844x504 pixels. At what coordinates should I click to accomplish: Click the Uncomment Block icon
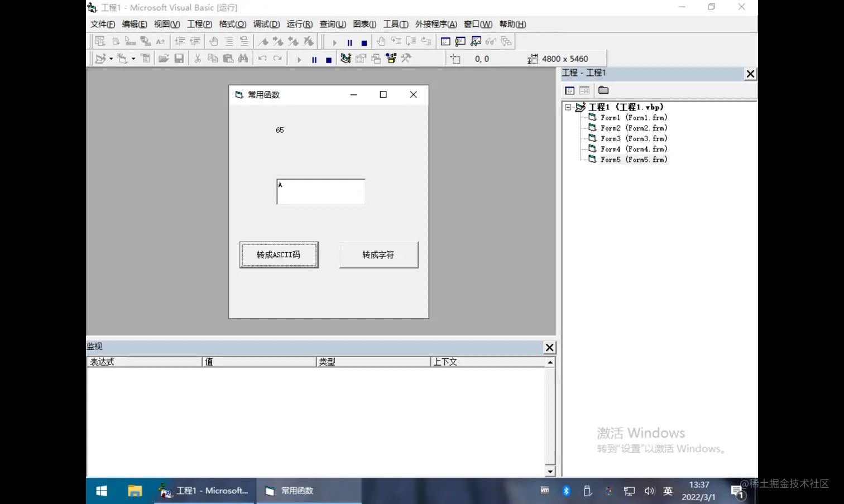coord(244,41)
